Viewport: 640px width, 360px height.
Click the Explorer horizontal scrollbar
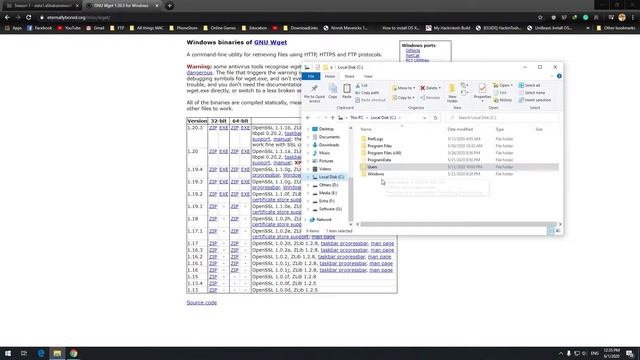[459, 224]
